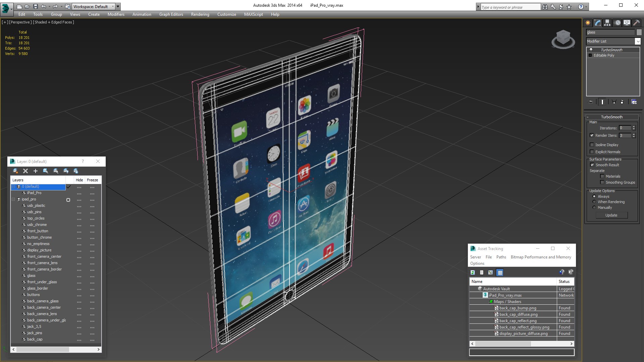Collapse the 0 (default) layer tree
Screen dimensions: 644x362
click(x=13, y=187)
